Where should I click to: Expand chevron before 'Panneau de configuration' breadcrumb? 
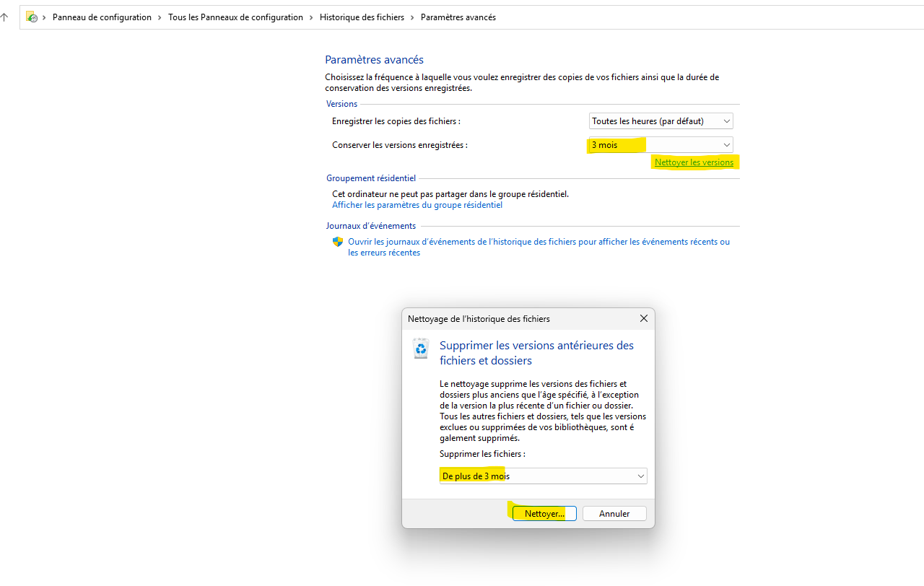pyautogui.click(x=45, y=17)
